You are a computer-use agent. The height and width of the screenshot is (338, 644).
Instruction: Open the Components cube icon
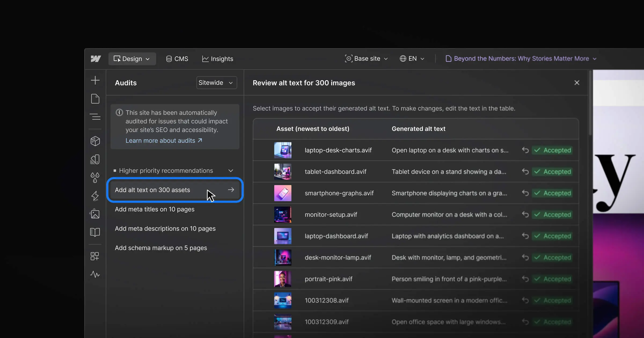[95, 141]
